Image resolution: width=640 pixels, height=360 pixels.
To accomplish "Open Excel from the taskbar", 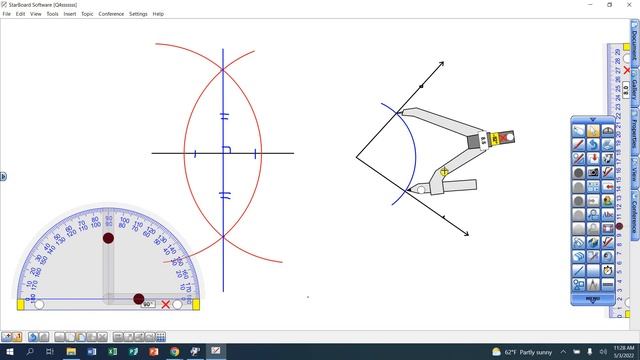I will [113, 351].
